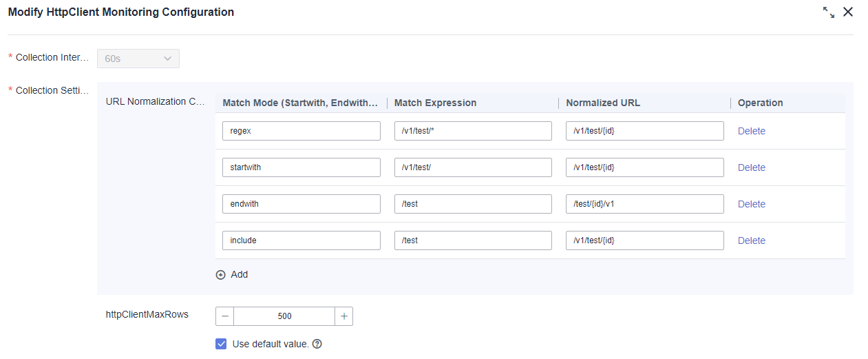Delete the include match mode row
Viewport: 868px width, 359px height.
[x=752, y=240]
